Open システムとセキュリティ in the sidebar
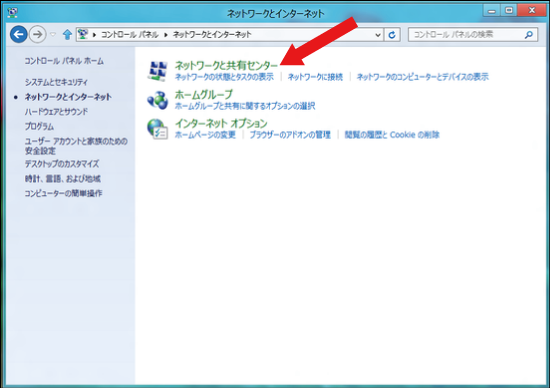The height and width of the screenshot is (388, 550). point(56,82)
